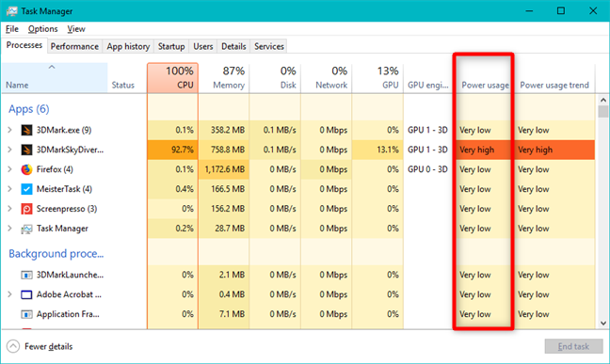Sort processes by CPU column
The height and width of the screenshot is (364, 610).
click(172, 78)
